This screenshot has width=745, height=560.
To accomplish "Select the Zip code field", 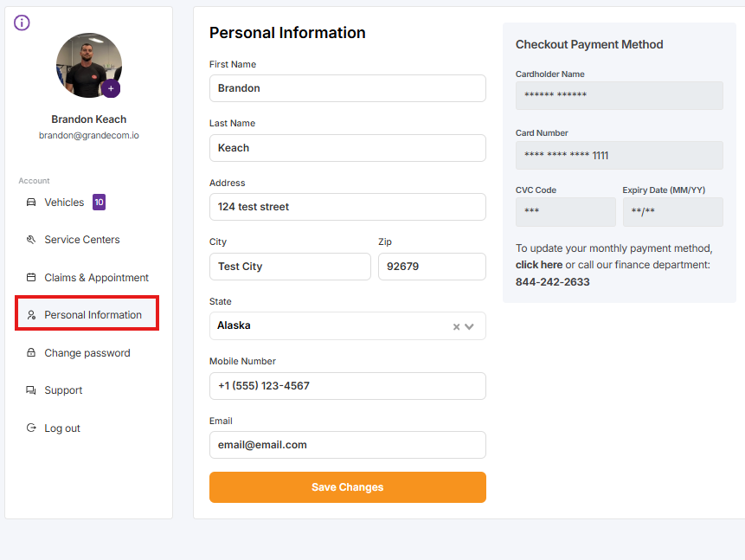I will pyautogui.click(x=432, y=267).
